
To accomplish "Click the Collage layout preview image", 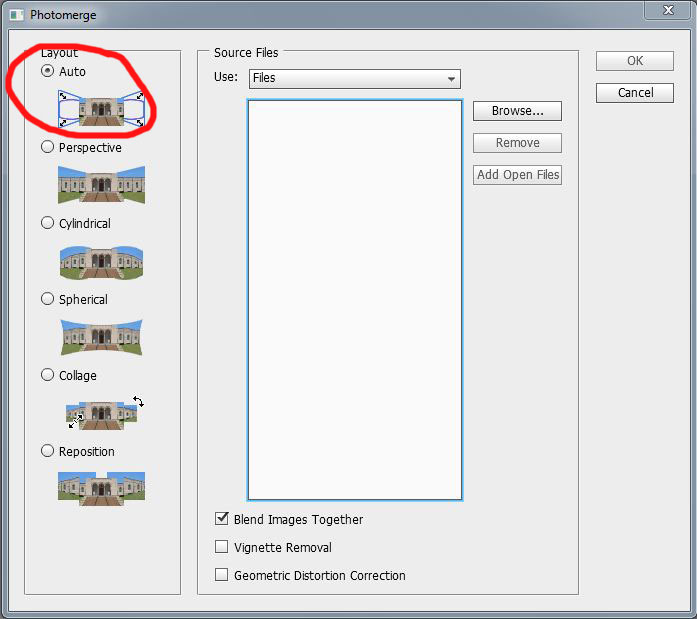I will tap(104, 413).
